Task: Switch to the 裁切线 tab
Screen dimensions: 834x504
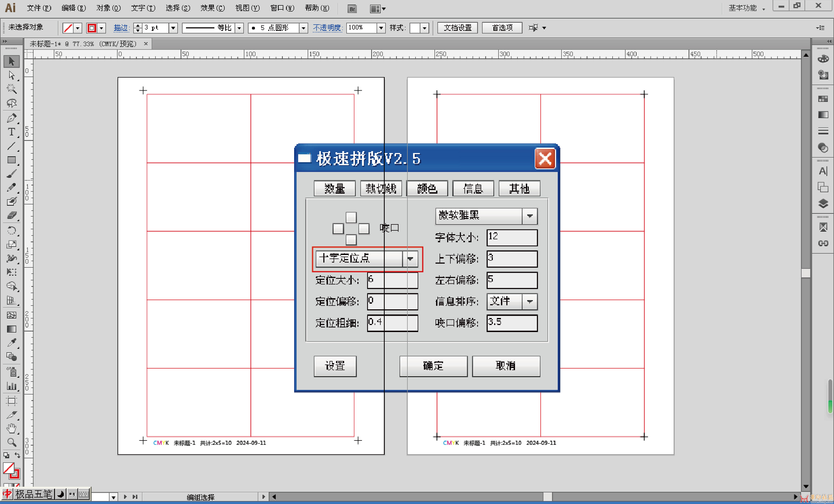Action: click(381, 188)
